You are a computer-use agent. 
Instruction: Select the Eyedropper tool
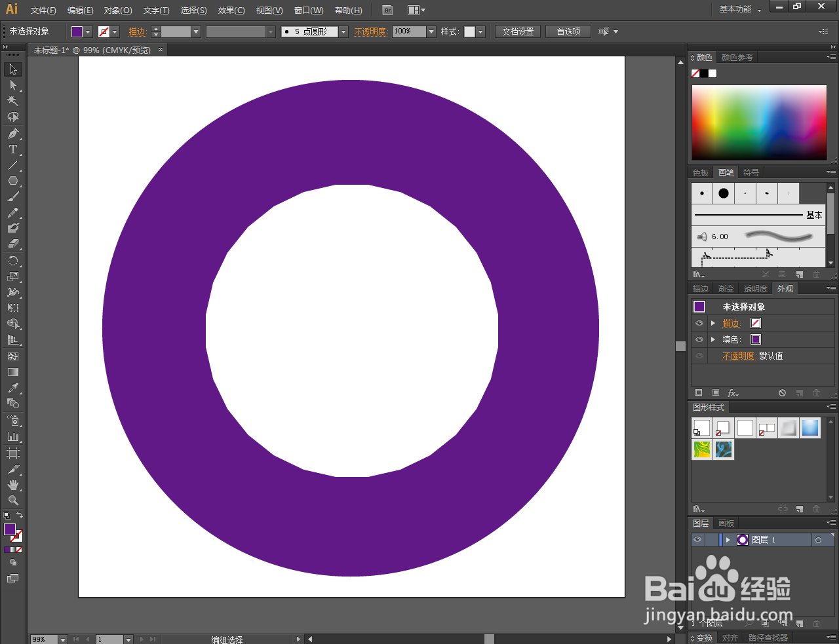click(13, 388)
